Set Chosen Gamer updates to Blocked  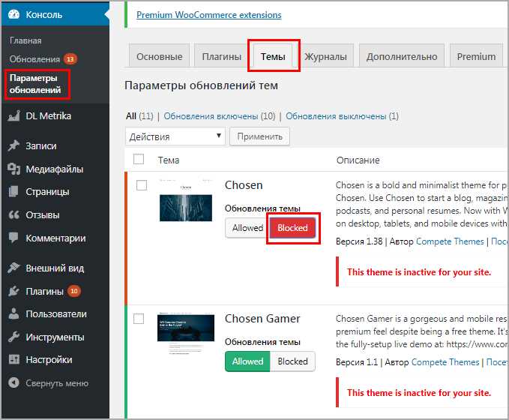click(292, 361)
